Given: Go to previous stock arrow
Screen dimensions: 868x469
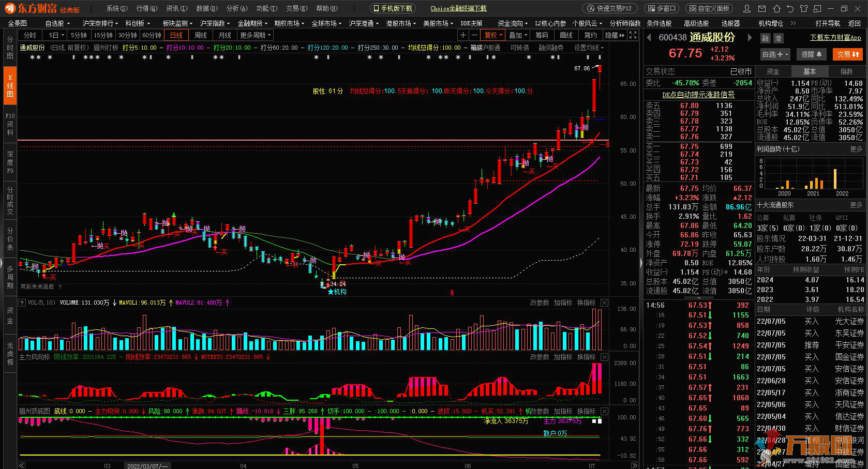Looking at the screenshot, I should (649, 37).
